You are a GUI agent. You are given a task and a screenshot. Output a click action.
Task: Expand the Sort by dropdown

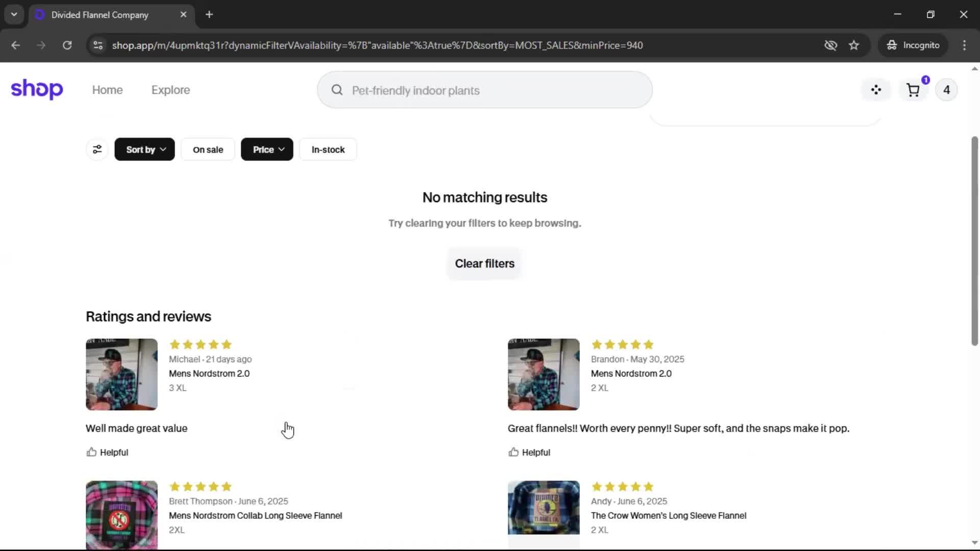[144, 149]
